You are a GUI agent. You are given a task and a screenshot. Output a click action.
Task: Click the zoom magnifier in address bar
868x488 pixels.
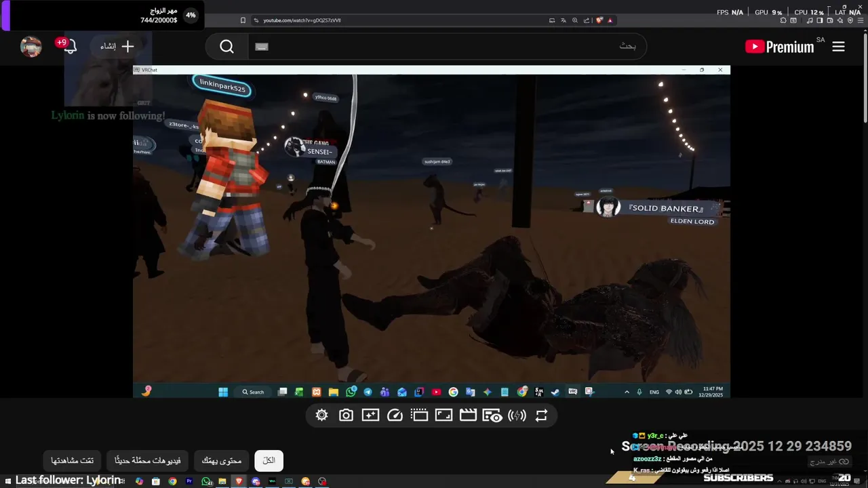coord(575,20)
